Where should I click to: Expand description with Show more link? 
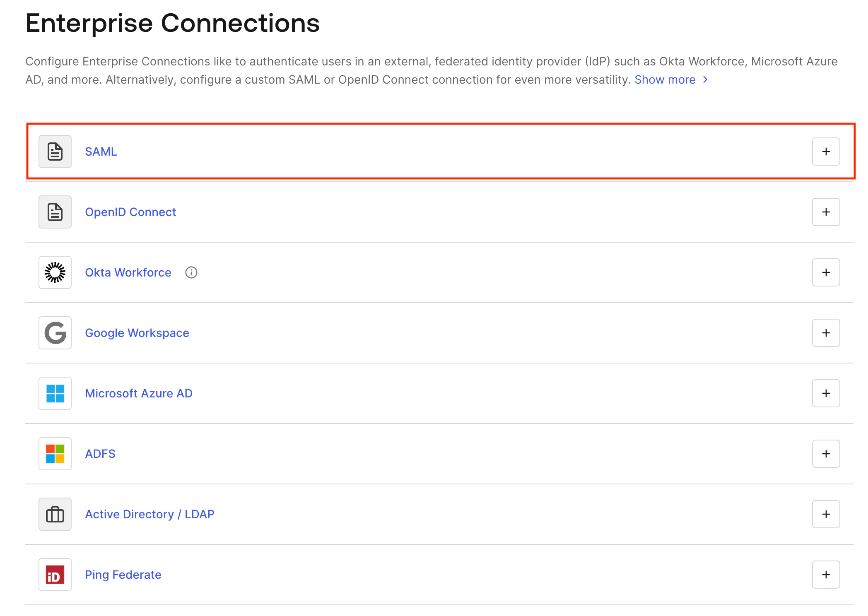[671, 79]
